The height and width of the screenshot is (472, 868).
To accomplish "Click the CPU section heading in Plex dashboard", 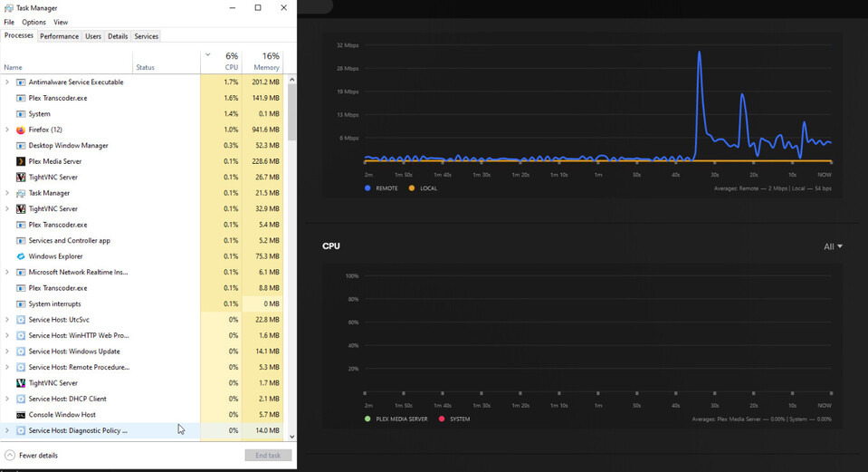I will [x=331, y=246].
